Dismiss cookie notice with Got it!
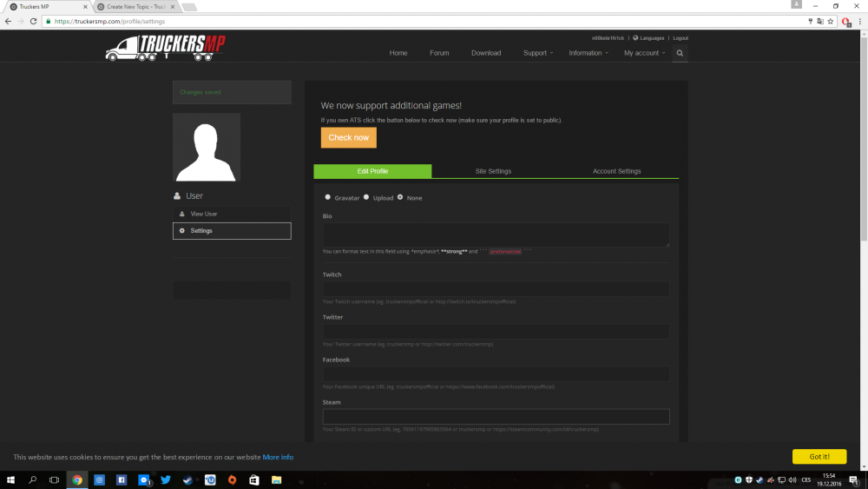The image size is (868, 489). point(819,456)
